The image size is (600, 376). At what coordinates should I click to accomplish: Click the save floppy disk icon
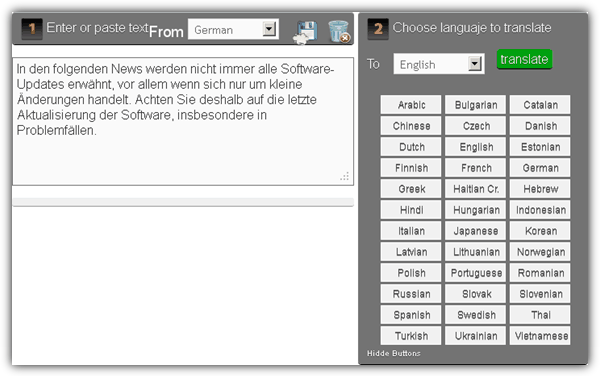click(x=305, y=32)
